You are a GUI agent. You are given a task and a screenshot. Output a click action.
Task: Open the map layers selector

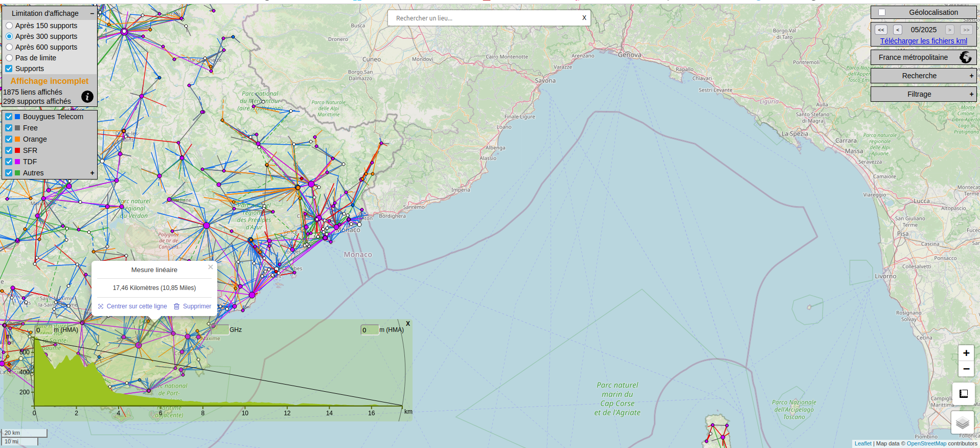(x=963, y=422)
